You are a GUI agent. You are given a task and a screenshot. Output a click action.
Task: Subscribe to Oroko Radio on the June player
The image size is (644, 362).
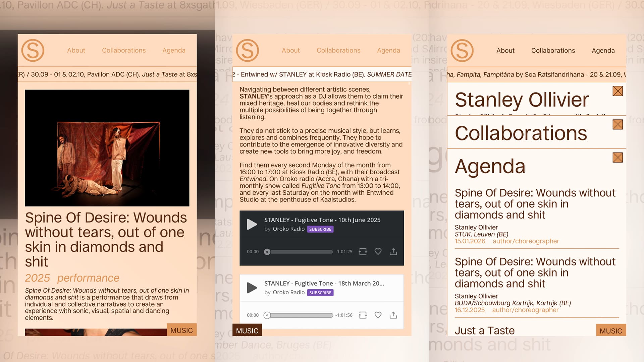(320, 229)
